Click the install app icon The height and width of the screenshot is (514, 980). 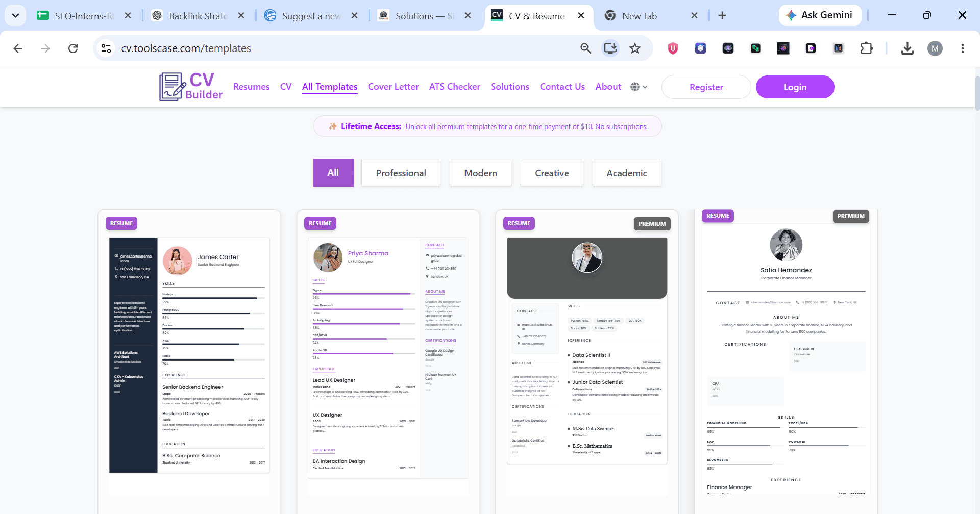pyautogui.click(x=610, y=48)
